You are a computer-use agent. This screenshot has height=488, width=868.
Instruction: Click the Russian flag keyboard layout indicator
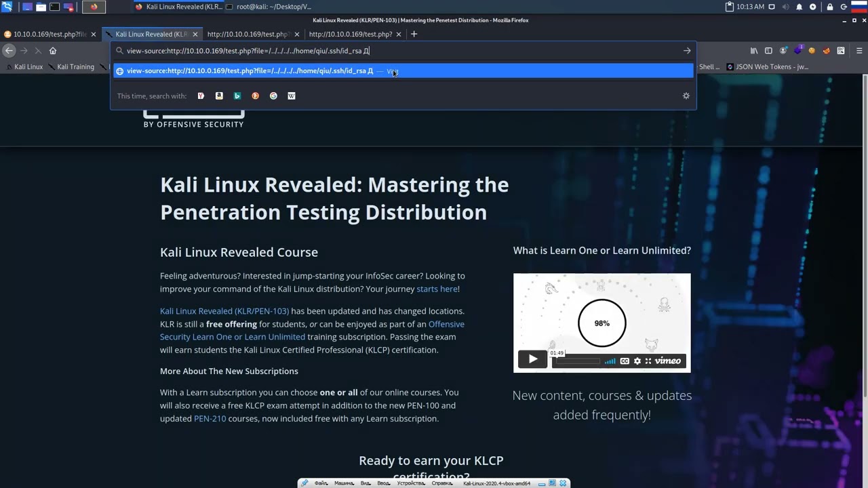point(859,7)
